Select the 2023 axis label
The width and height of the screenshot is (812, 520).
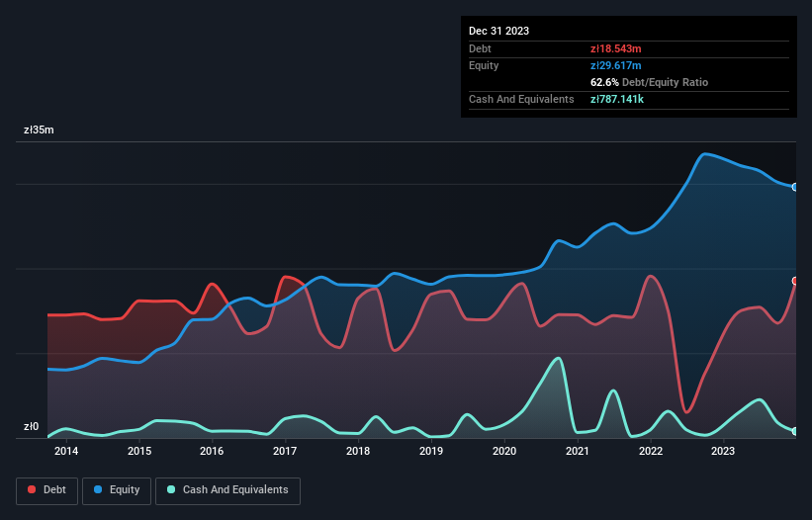(723, 452)
